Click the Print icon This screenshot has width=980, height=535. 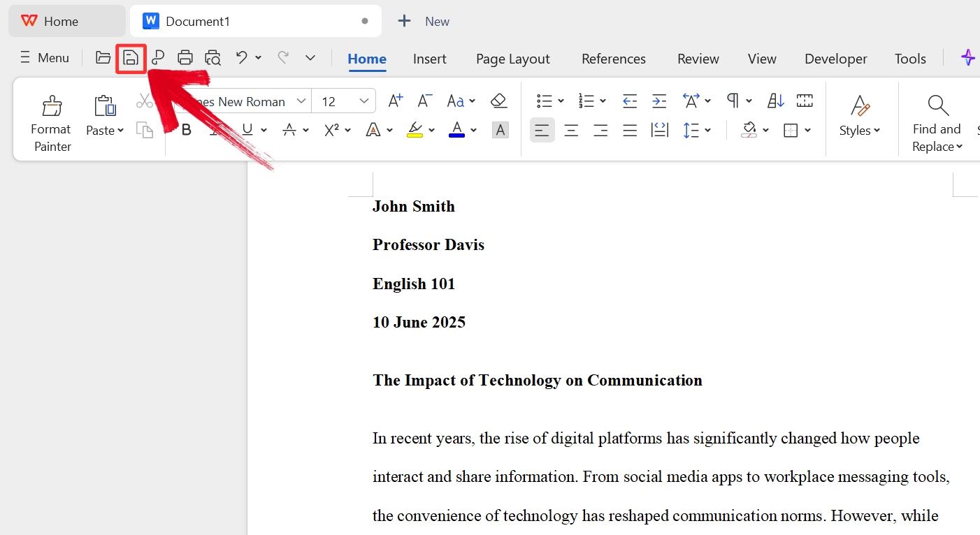(185, 58)
